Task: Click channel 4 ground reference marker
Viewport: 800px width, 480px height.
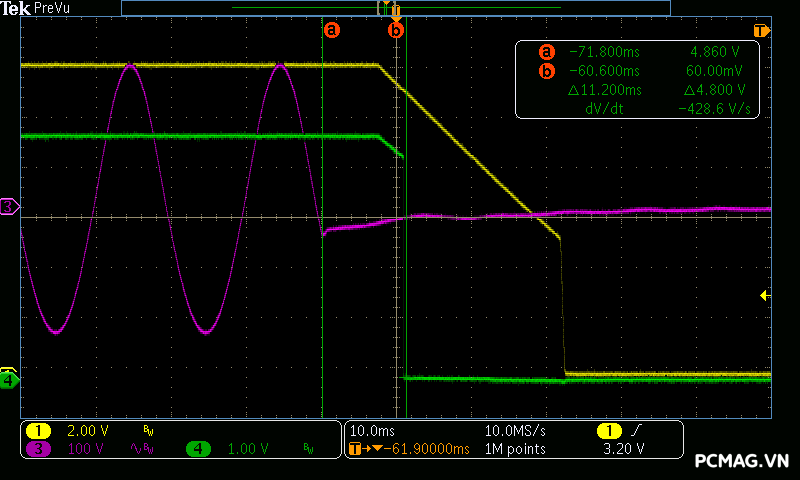Action: click(x=9, y=380)
